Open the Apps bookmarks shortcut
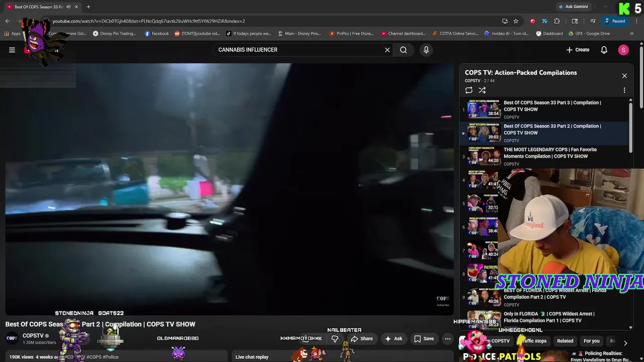The height and width of the screenshot is (362, 644). [13, 34]
